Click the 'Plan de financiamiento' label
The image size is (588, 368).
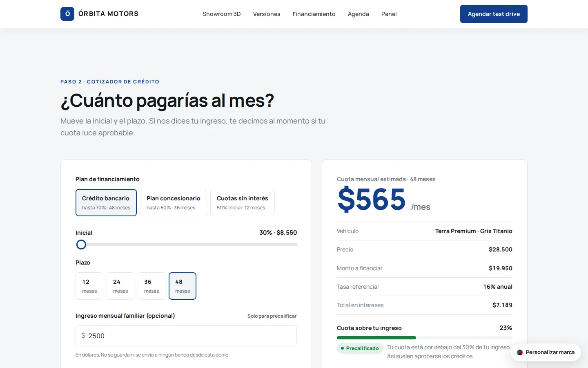[107, 179]
